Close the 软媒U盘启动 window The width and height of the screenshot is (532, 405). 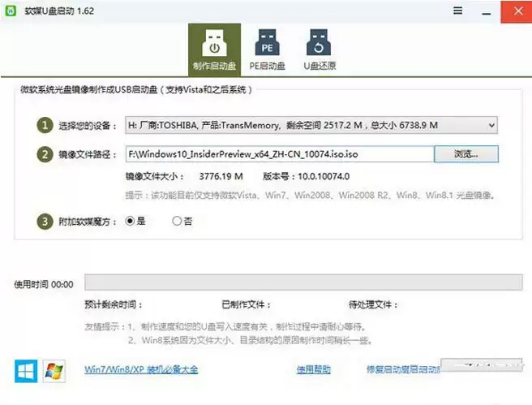click(517, 11)
